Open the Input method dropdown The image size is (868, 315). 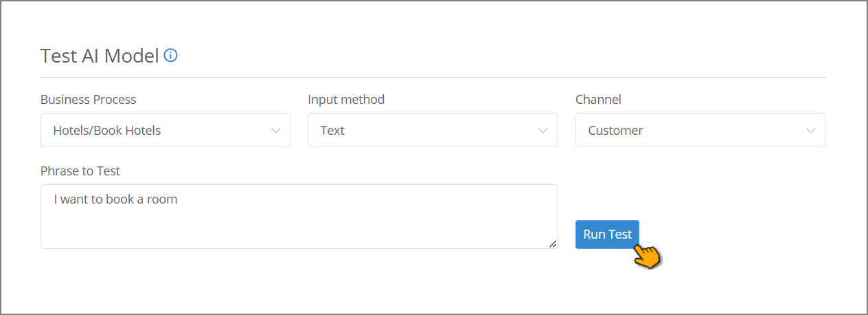point(433,130)
